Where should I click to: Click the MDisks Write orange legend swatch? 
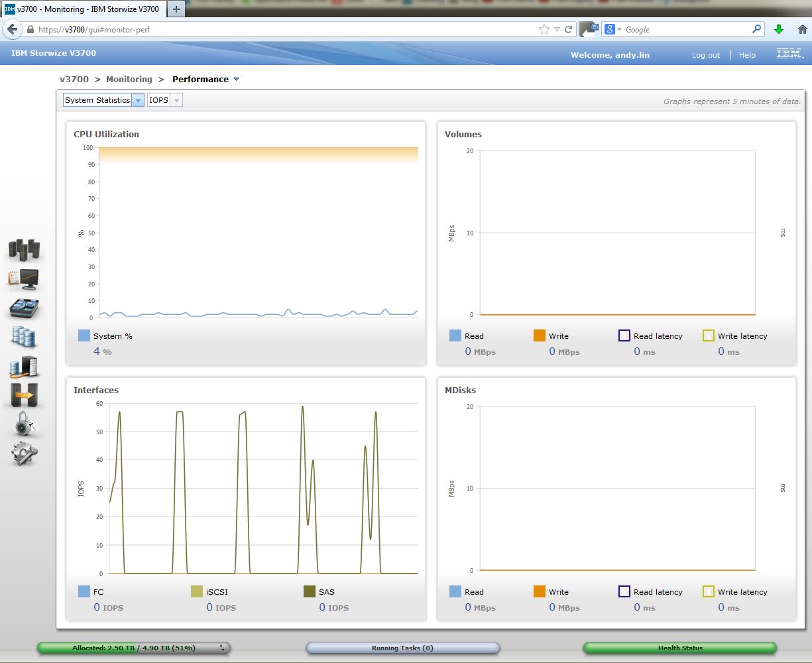pyautogui.click(x=539, y=591)
